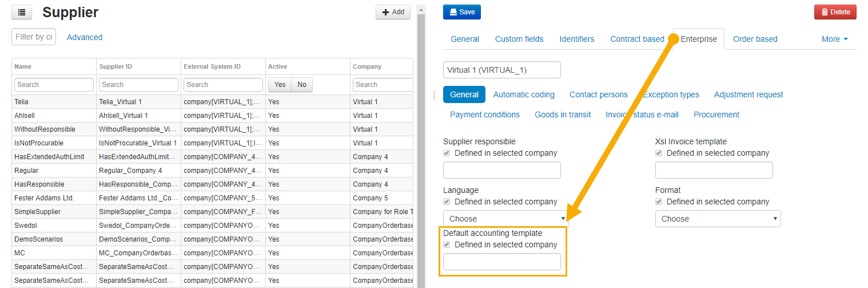This screenshot has width=868, height=288.
Task: Delete the supplier record
Action: coord(835,12)
